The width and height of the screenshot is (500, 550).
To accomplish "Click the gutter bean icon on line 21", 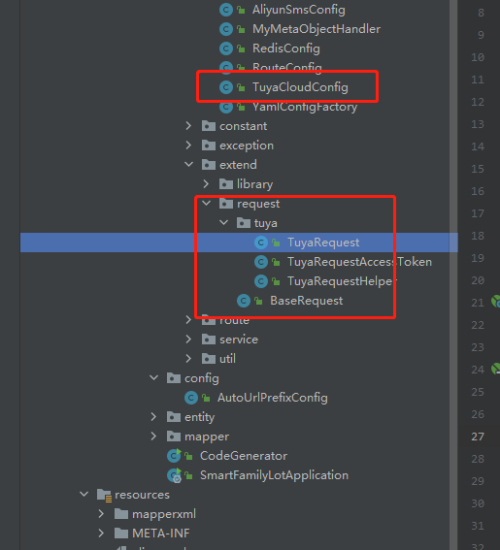I will coord(495,302).
